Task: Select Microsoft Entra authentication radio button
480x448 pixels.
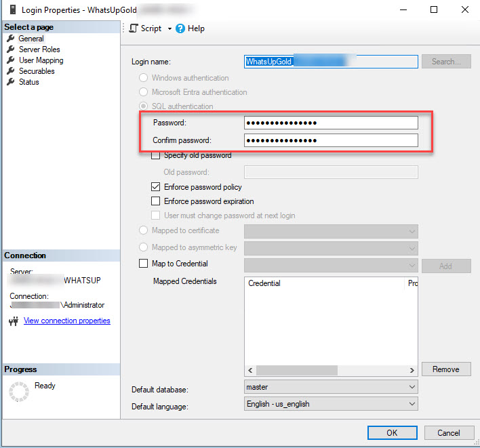Action: pyautogui.click(x=143, y=91)
